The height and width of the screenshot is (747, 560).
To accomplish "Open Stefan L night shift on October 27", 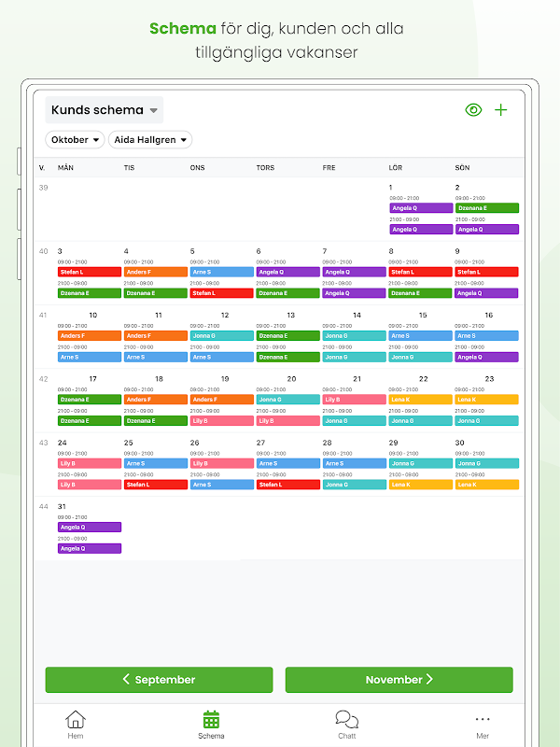I will 288,485.
